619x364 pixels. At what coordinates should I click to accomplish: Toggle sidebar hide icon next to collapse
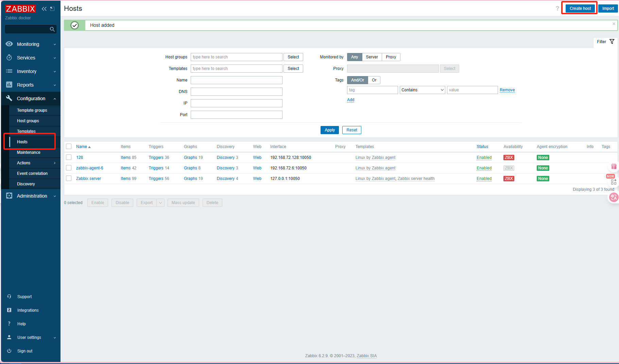(x=52, y=9)
